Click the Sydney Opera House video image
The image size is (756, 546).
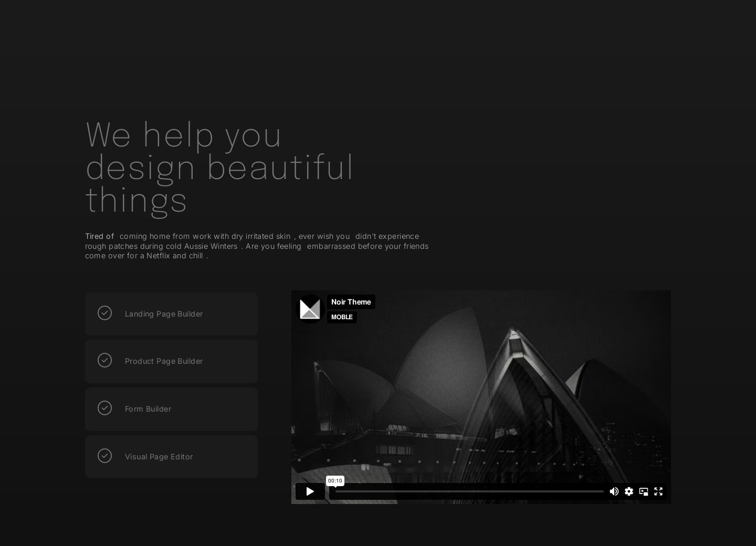coord(481,399)
